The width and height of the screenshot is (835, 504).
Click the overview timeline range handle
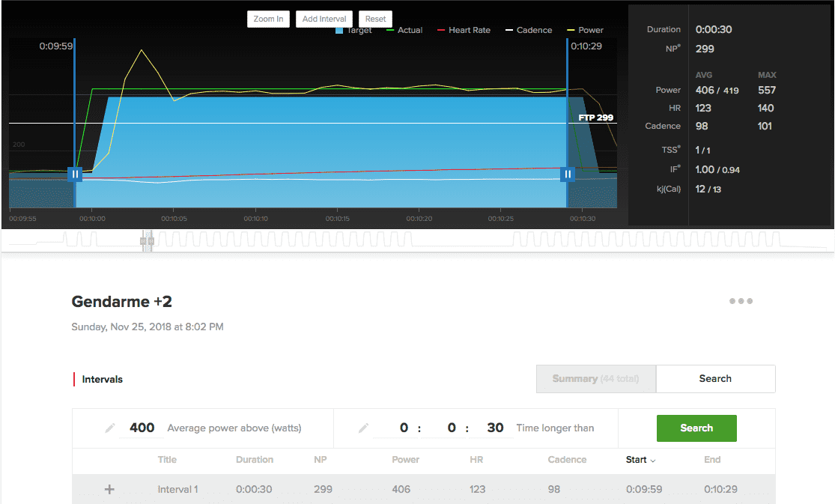pos(148,240)
